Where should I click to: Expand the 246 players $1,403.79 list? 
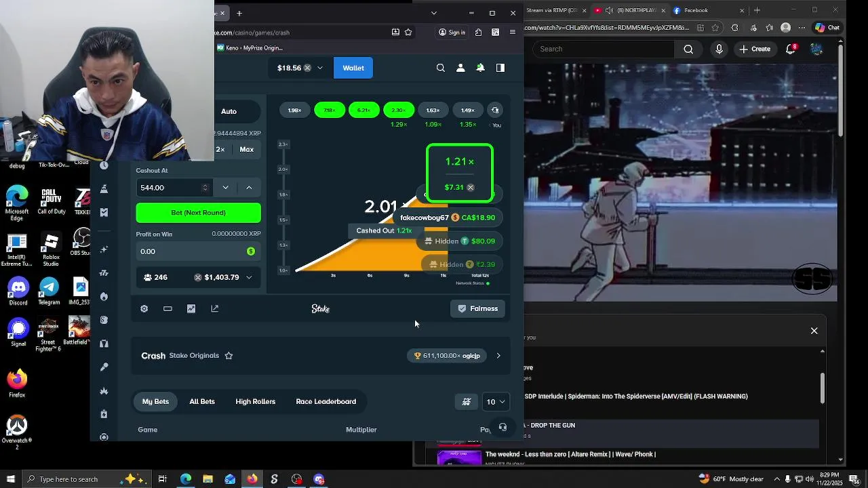pos(198,277)
